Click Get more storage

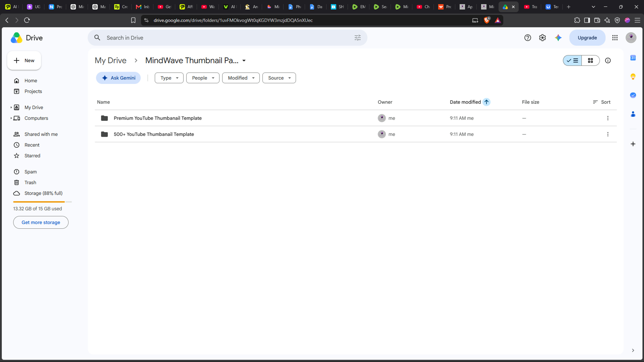point(41,222)
